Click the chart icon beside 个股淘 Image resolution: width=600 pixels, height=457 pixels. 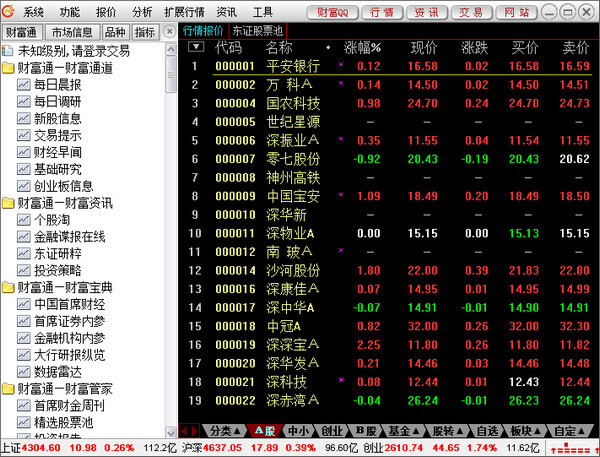point(23,220)
